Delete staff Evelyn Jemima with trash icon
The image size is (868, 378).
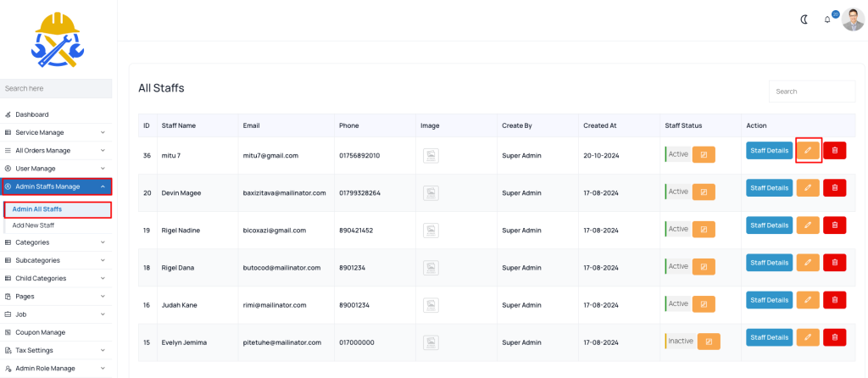pos(835,337)
